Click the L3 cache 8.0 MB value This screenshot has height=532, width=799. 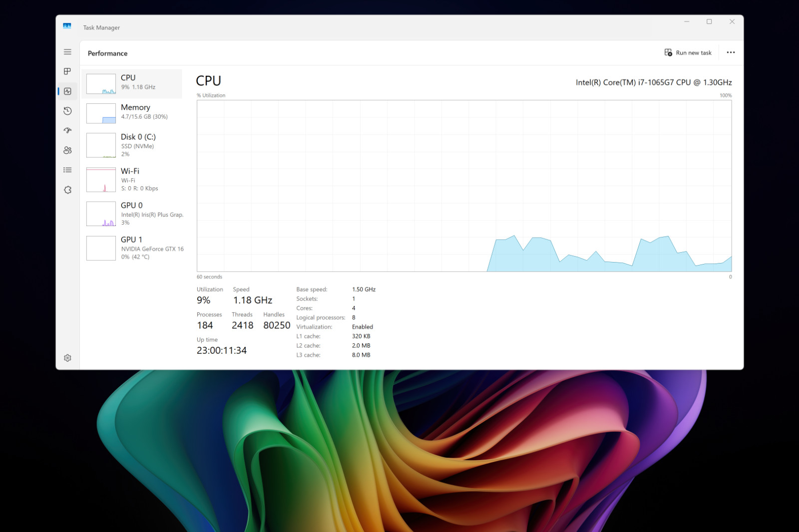pyautogui.click(x=361, y=355)
